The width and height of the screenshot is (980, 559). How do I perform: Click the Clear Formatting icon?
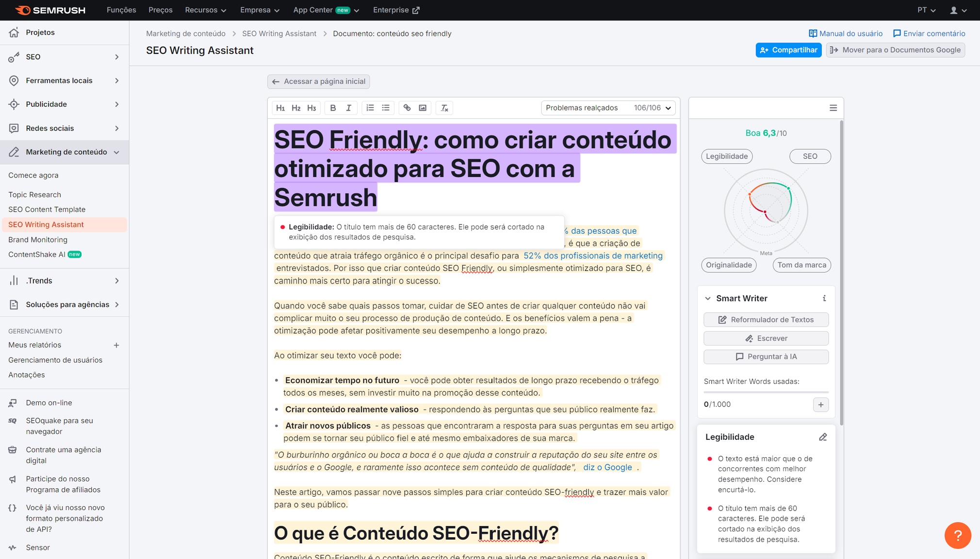point(445,108)
